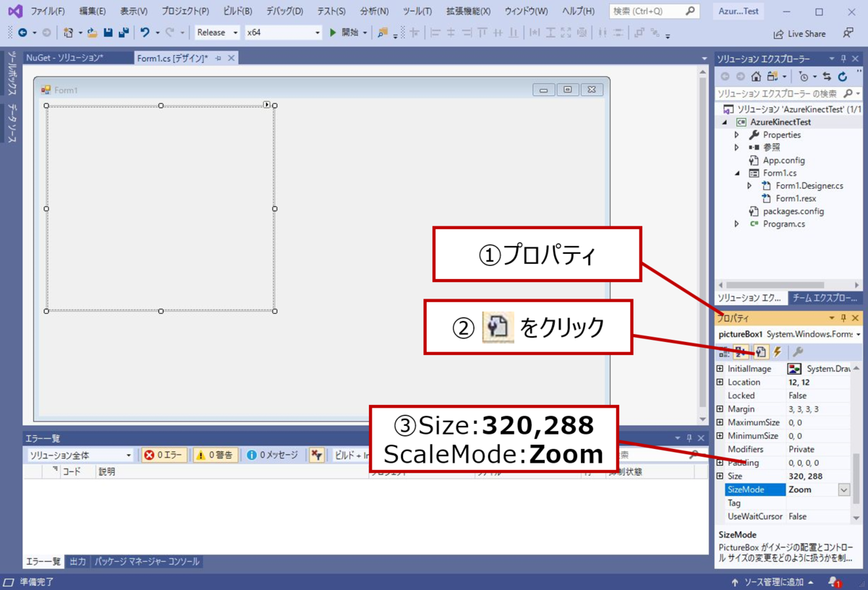This screenshot has width=868, height=590.
Task: Click the Home icon in Solution Explorer toolbar
Action: click(755, 77)
